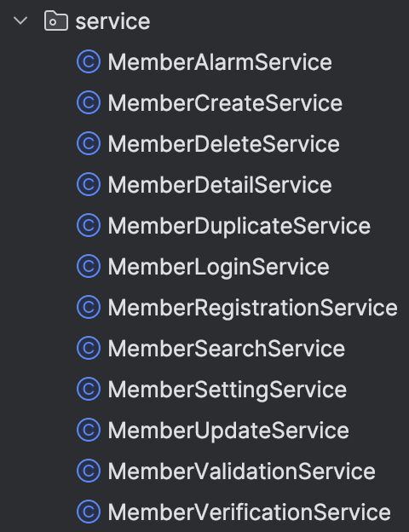Click the class icon beside MemberRegistrationService
Image resolution: width=409 pixels, height=532 pixels.
pos(89,307)
